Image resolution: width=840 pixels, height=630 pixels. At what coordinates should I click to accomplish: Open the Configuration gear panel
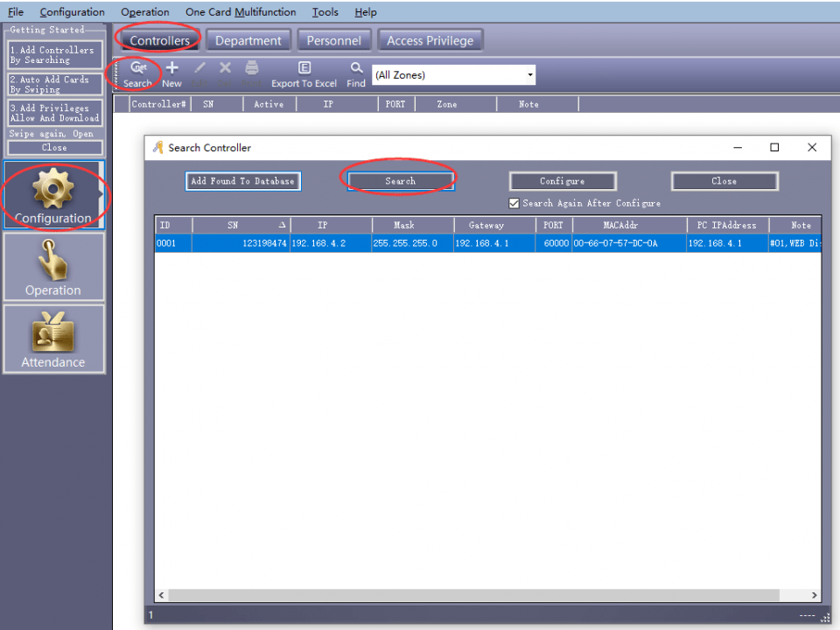coord(53,194)
